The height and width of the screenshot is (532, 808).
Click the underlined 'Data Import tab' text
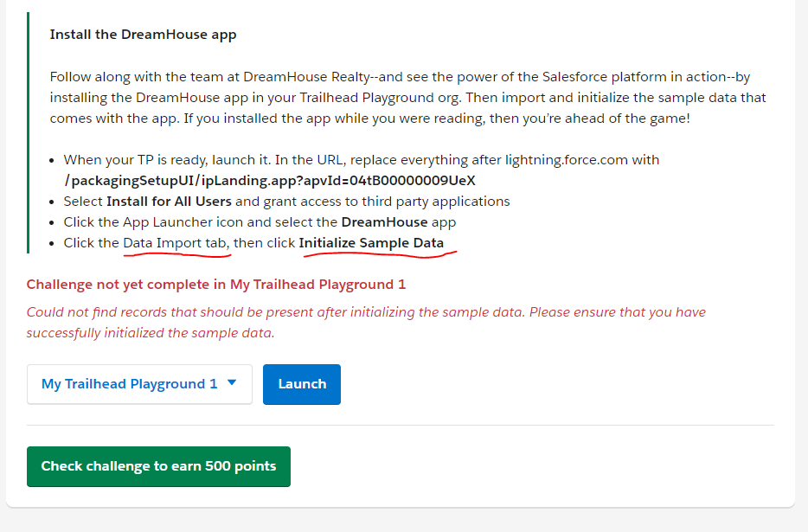176,243
